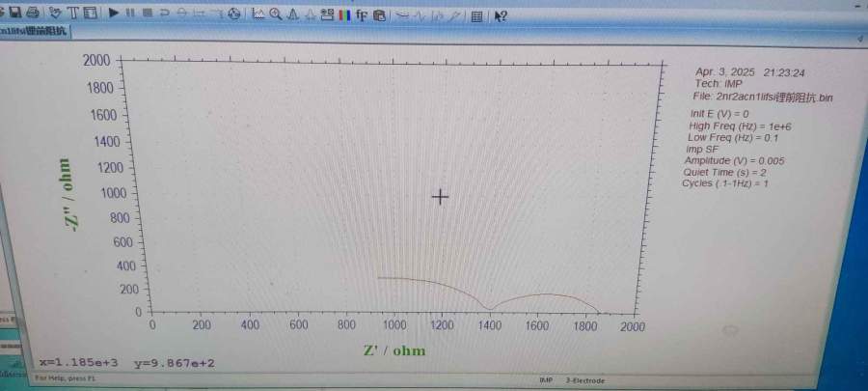Open the Data List table icon
Viewport: 868px width, 391px height.
coord(476,14)
